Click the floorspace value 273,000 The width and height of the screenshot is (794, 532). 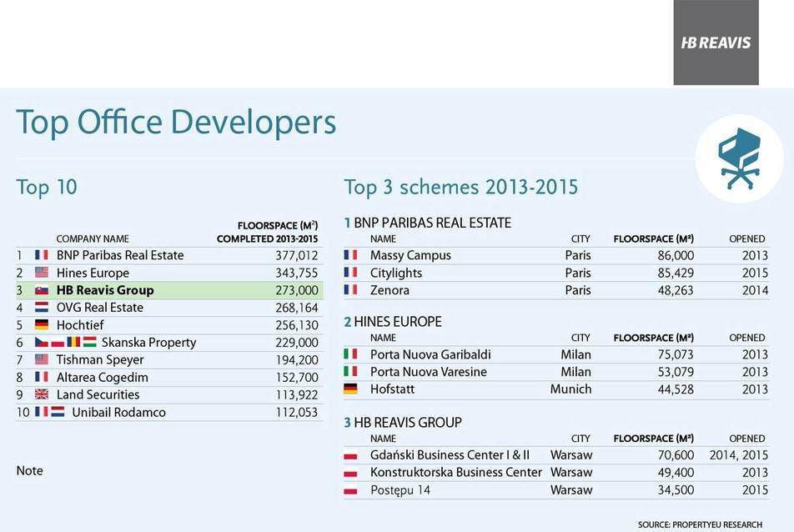(297, 290)
